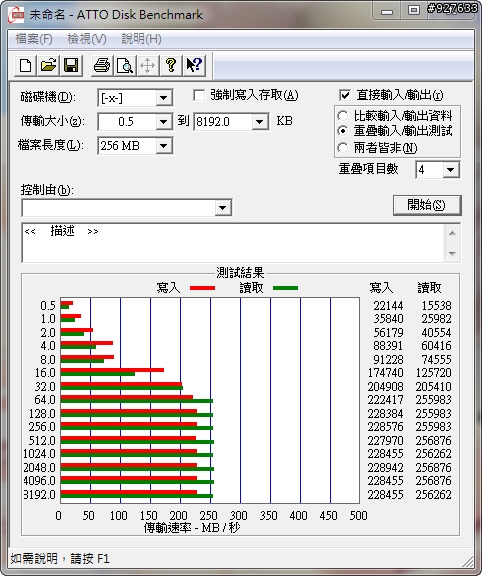This screenshot has width=482, height=576.
Task: Open a saved benchmark with folder icon
Action: [48, 66]
